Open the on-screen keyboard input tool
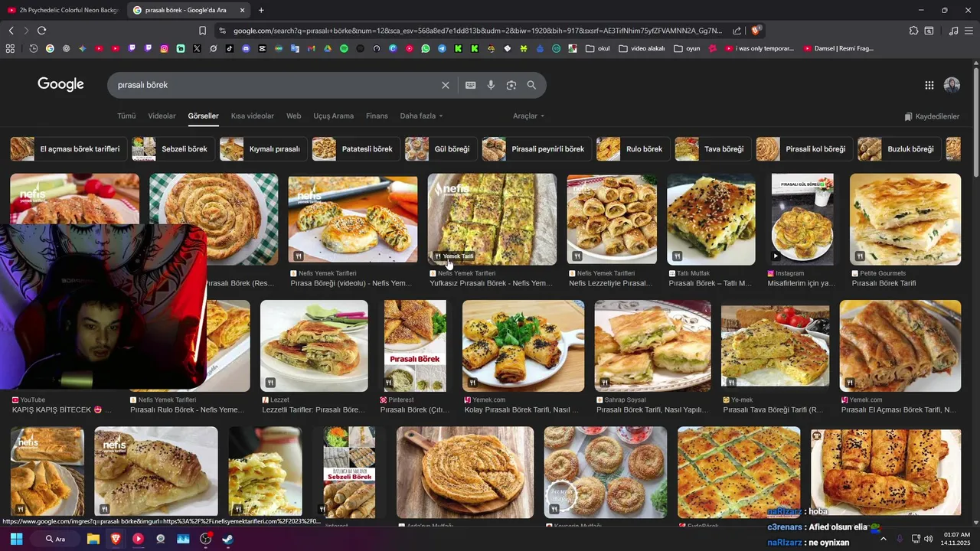The width and height of the screenshot is (980, 551). tap(471, 85)
